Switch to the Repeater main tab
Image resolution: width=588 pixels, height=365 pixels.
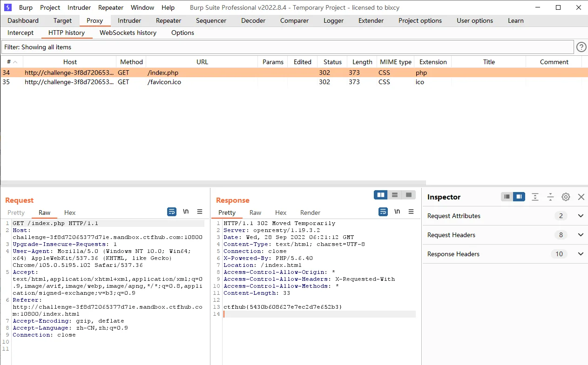click(x=169, y=20)
